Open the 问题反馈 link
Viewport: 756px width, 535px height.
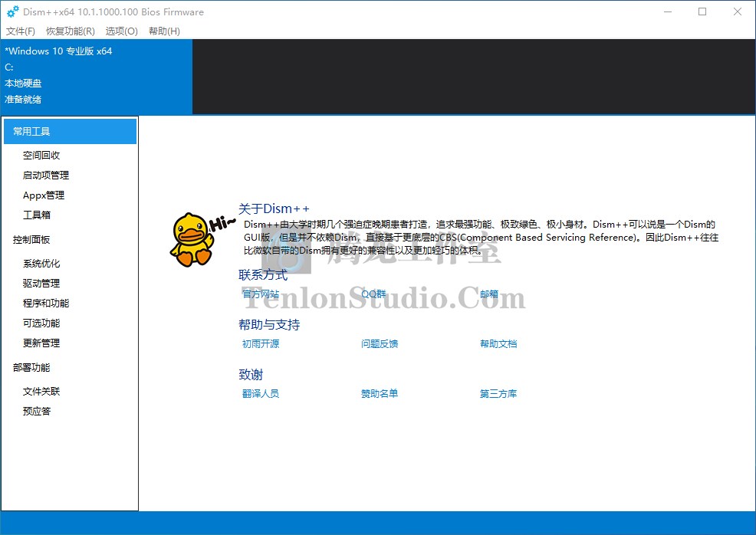pos(380,343)
